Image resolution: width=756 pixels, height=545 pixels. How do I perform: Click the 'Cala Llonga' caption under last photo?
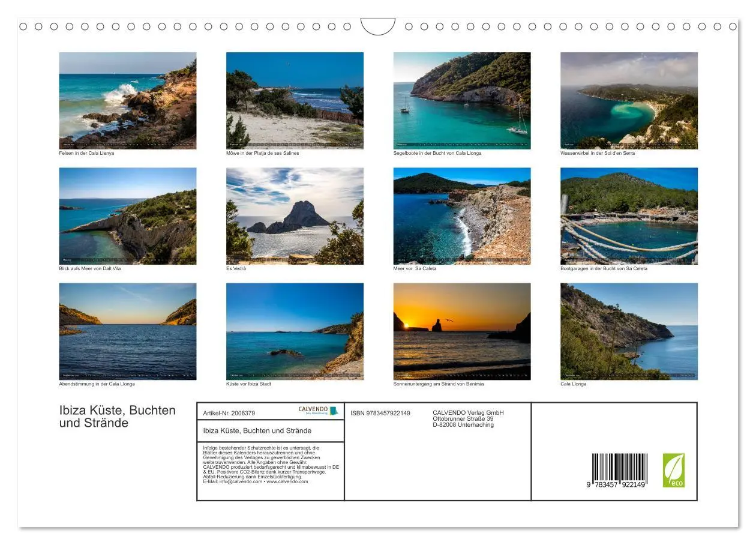tap(574, 384)
